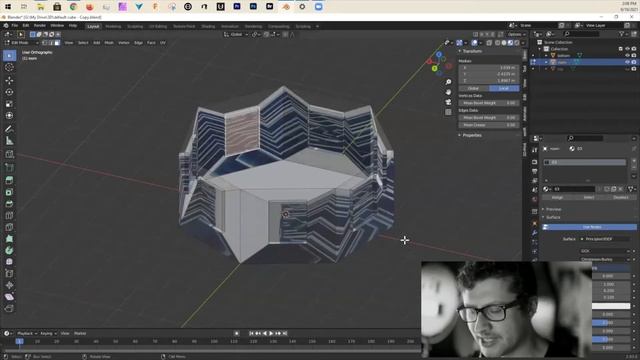Click the viewport pan hand icon
The image size is (640, 360).
(448, 92)
